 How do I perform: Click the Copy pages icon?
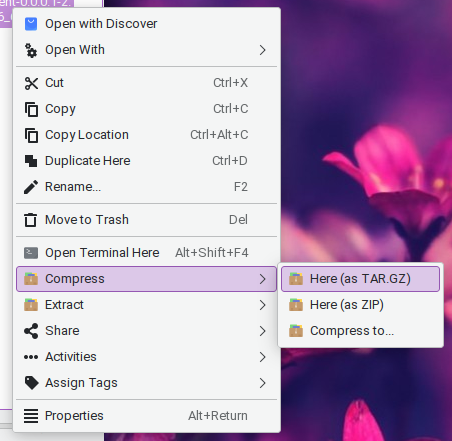[x=31, y=109]
